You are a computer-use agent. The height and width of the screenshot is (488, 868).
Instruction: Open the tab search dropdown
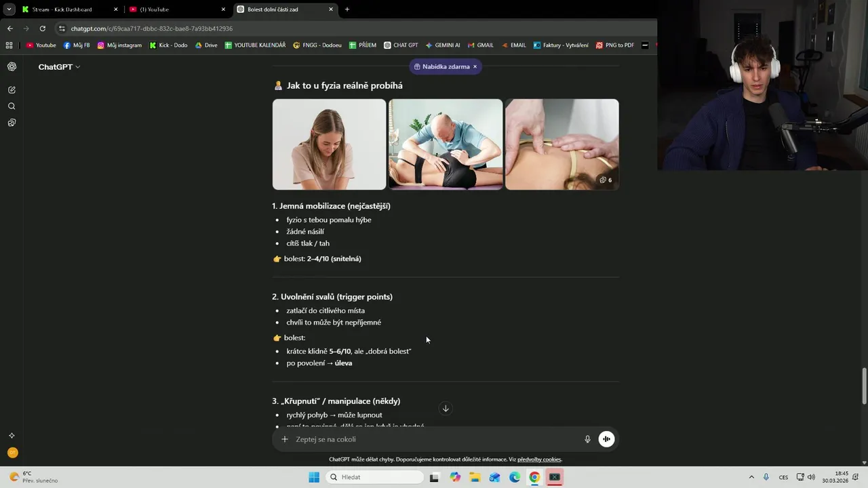coord(9,9)
